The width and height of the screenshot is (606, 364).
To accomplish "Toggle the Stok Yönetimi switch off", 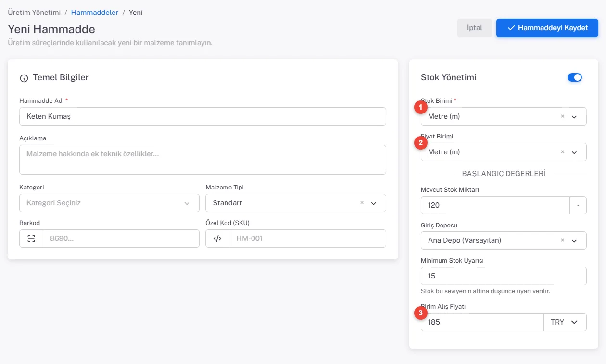I will [575, 77].
